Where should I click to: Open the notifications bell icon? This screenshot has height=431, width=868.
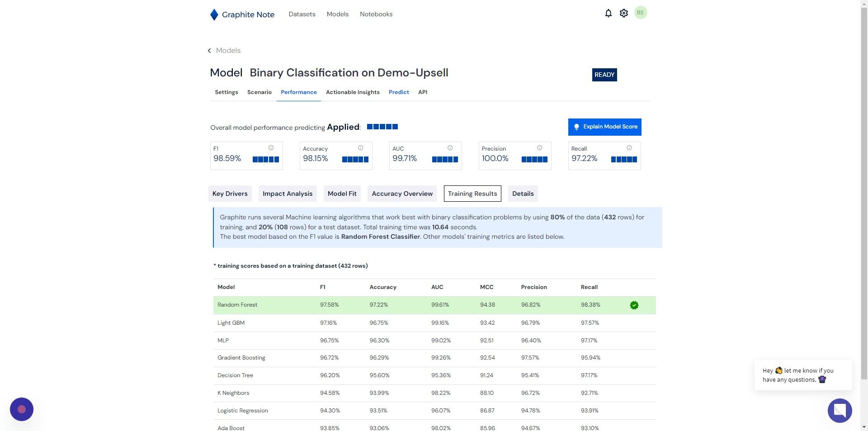[608, 13]
